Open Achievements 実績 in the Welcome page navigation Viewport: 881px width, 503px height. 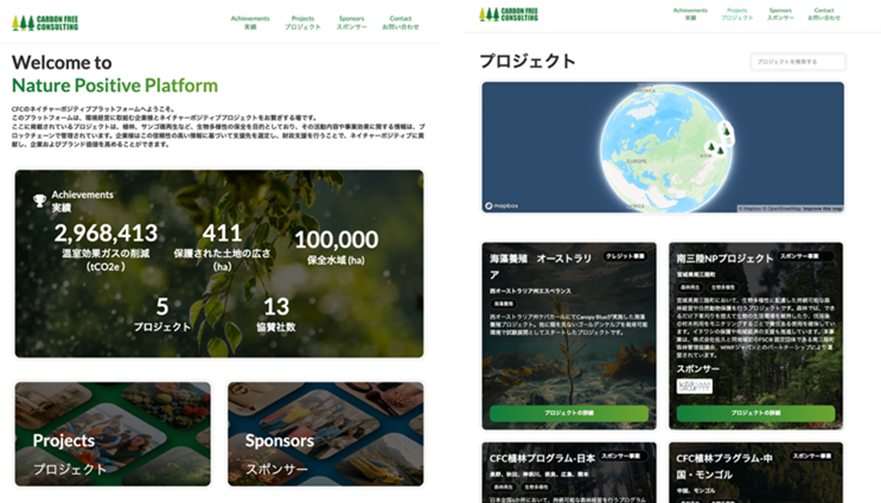coord(249,22)
